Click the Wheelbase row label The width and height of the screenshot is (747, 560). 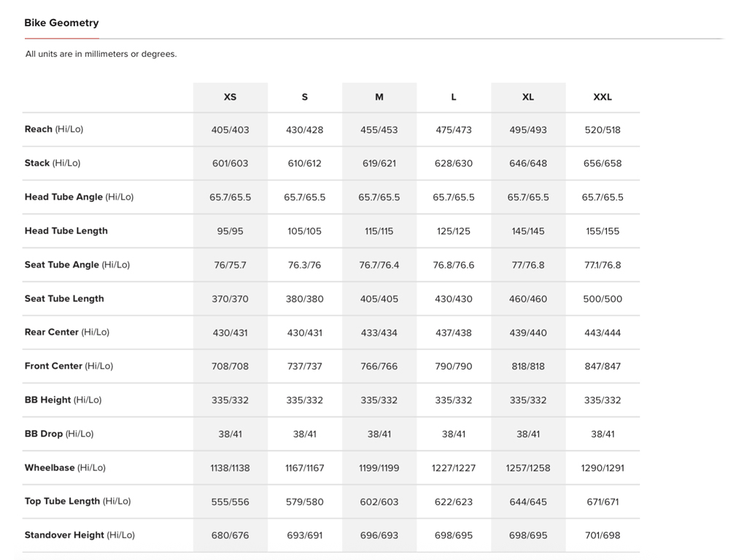coord(65,467)
